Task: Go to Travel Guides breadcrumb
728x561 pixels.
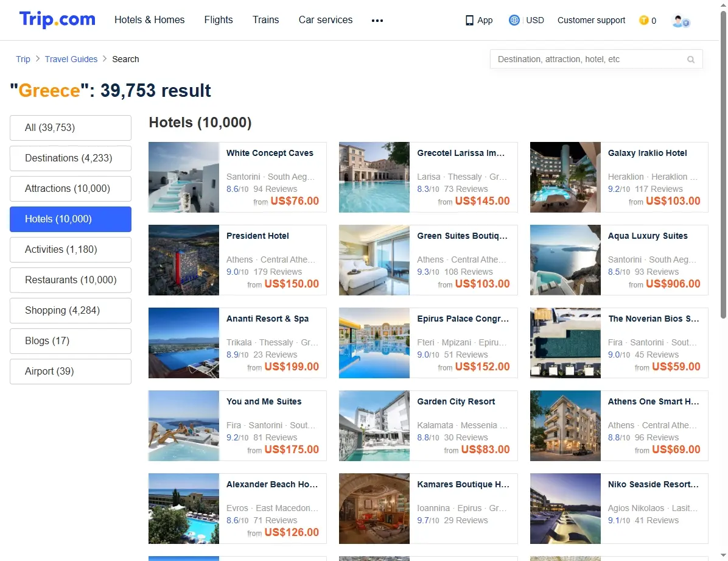Action: click(71, 59)
